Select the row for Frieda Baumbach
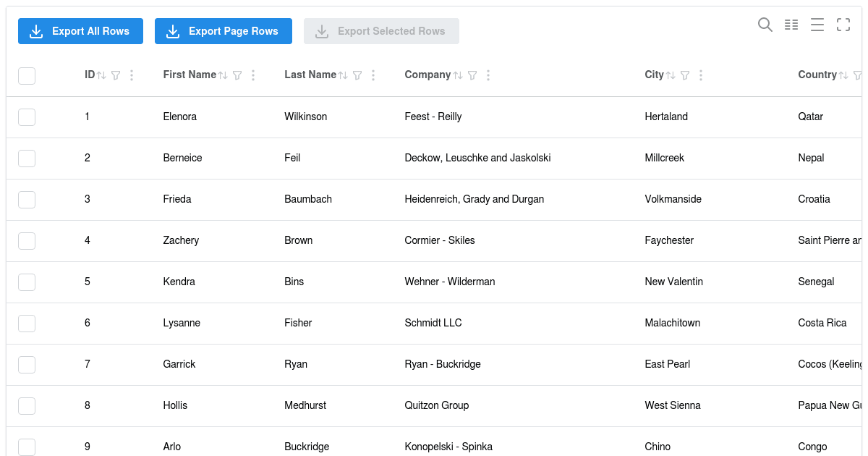Image resolution: width=868 pixels, height=456 pixels. point(27,199)
